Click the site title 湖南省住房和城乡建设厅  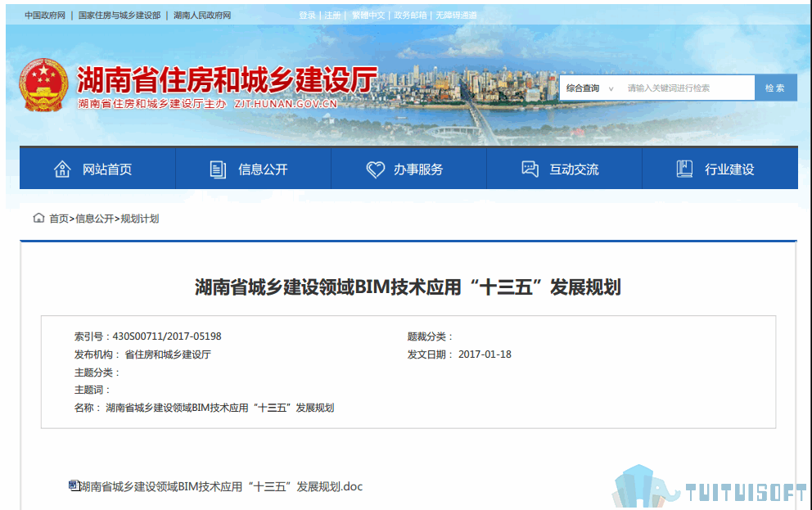pyautogui.click(x=227, y=80)
